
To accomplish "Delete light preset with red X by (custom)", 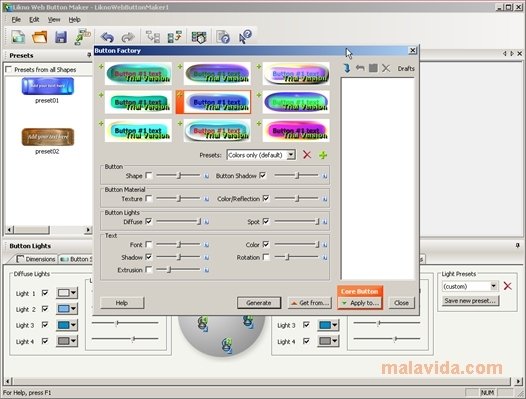I will [508, 286].
